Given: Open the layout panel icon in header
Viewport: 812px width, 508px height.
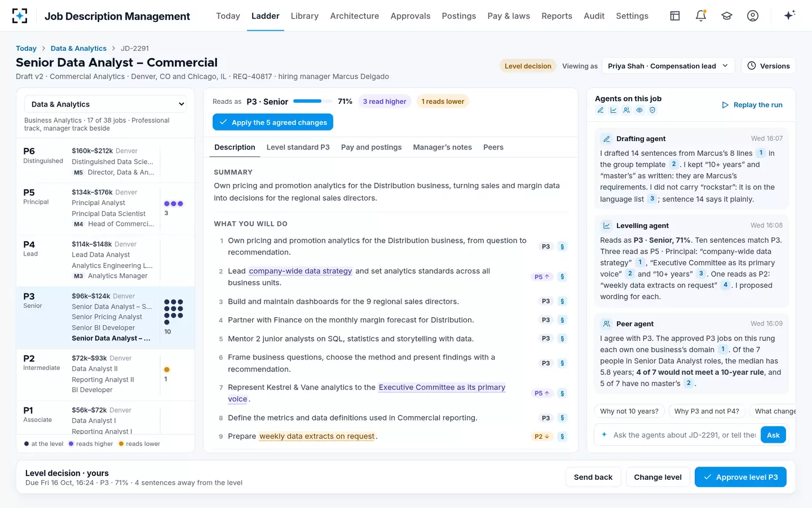Looking at the screenshot, I should point(675,16).
